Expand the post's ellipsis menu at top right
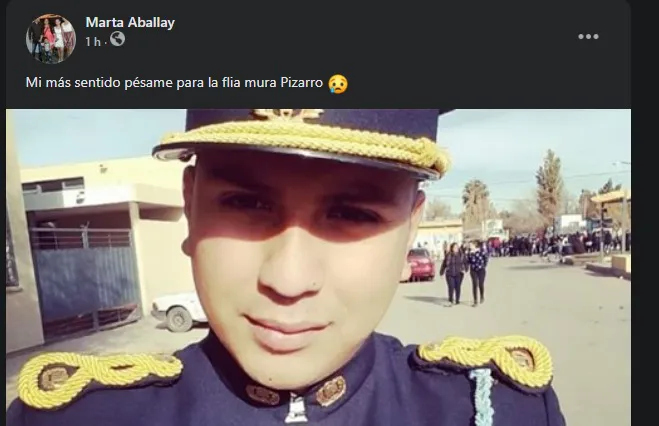The height and width of the screenshot is (426, 659). [x=588, y=37]
